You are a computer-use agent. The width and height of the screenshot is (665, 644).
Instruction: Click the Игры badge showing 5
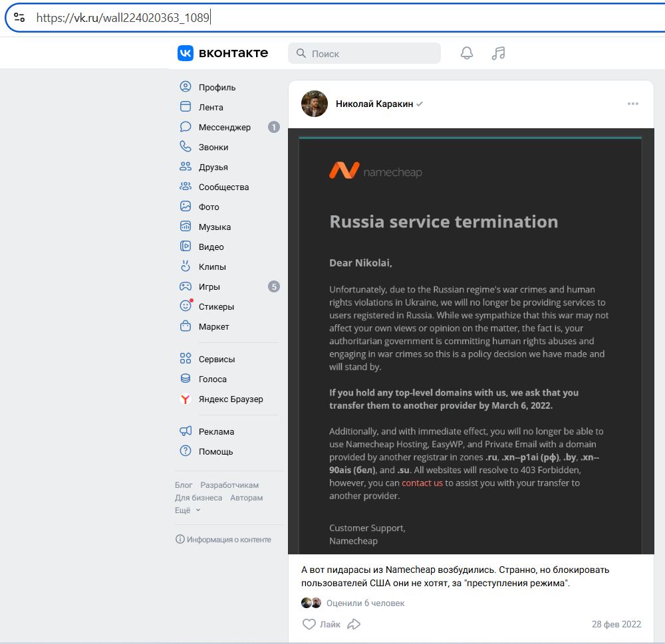274,286
